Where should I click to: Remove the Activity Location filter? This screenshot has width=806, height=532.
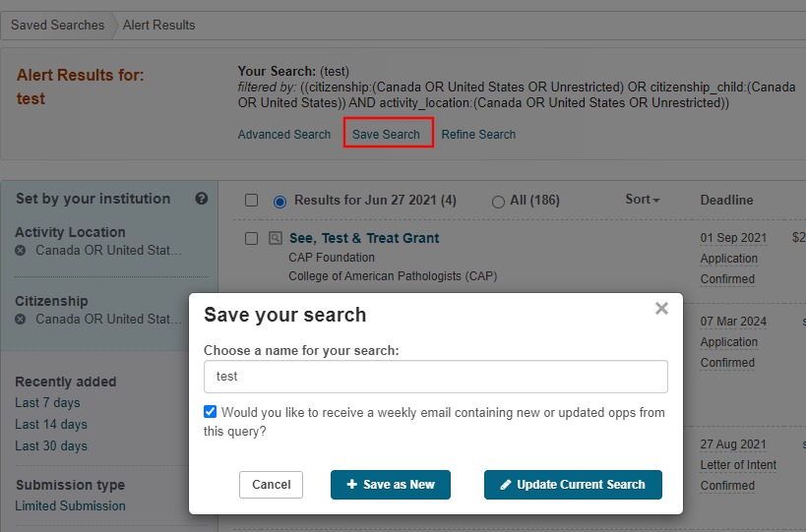coord(21,251)
